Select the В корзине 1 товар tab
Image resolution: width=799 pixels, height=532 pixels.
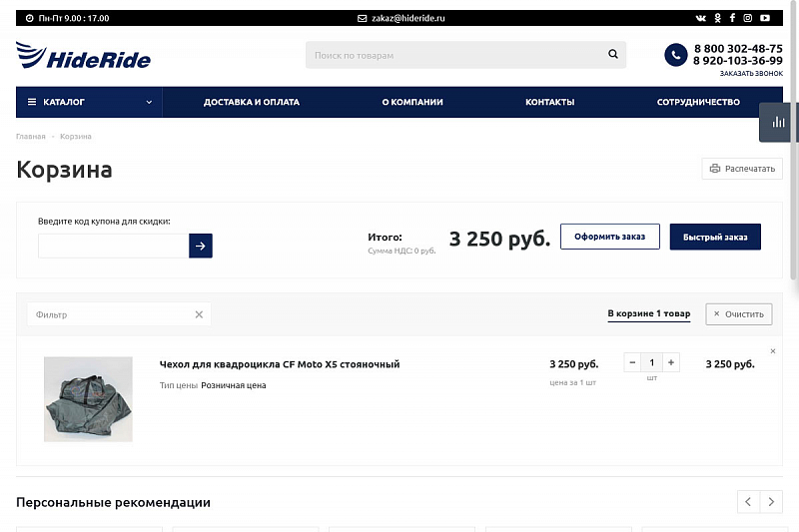click(648, 313)
